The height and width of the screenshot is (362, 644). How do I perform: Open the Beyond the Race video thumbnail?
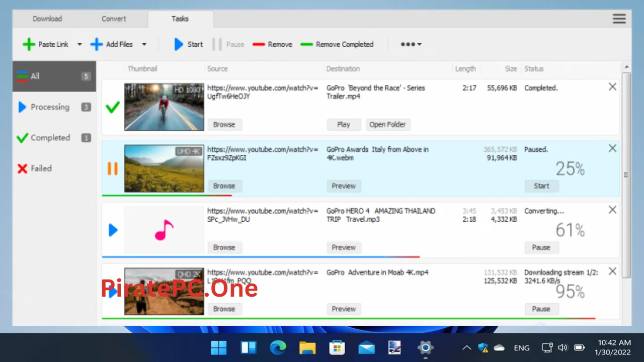164,107
